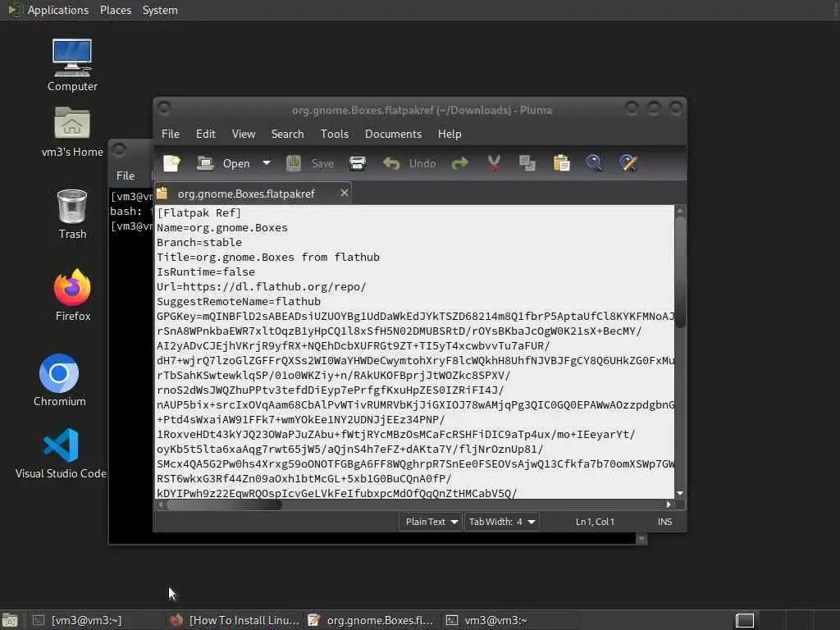Open the Search menu
This screenshot has width=840, height=630.
click(x=287, y=134)
